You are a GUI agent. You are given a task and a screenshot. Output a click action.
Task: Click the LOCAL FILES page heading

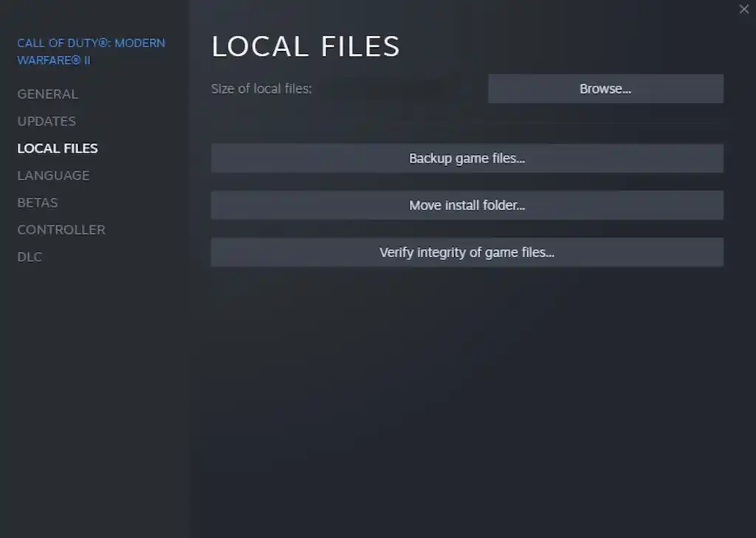pyautogui.click(x=306, y=46)
